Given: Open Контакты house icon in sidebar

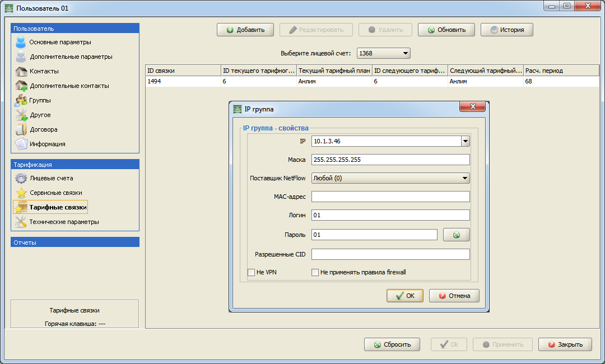Looking at the screenshot, I should 21,71.
